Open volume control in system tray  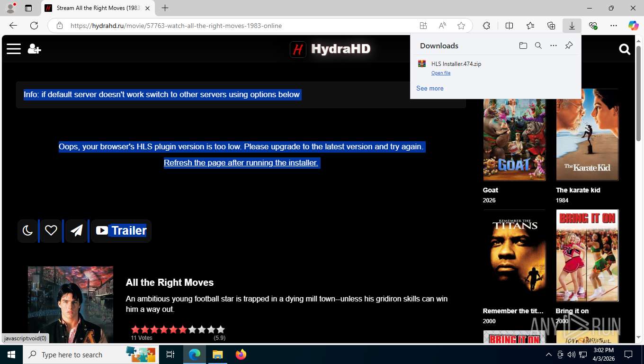571,355
